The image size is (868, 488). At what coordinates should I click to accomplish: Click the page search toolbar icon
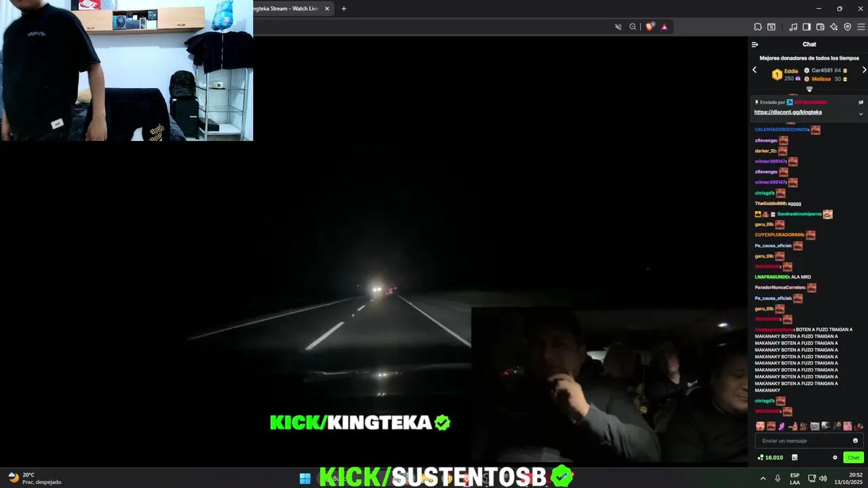[771, 27]
